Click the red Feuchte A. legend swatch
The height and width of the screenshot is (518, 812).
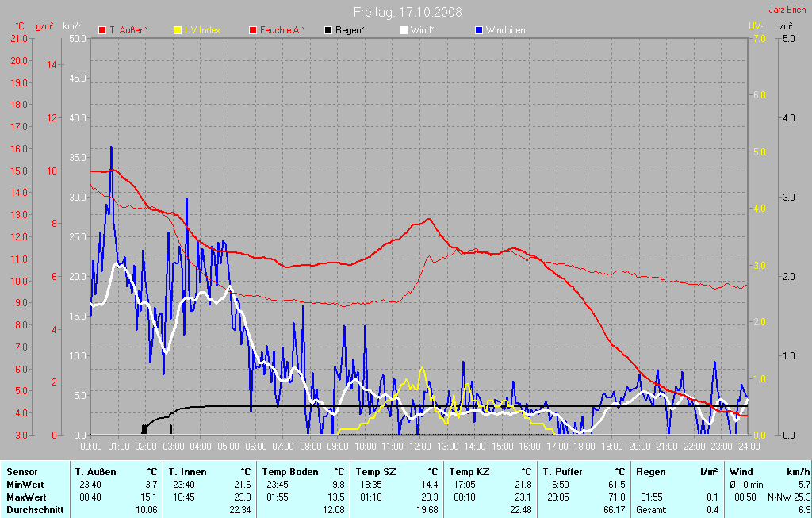pyautogui.click(x=253, y=30)
